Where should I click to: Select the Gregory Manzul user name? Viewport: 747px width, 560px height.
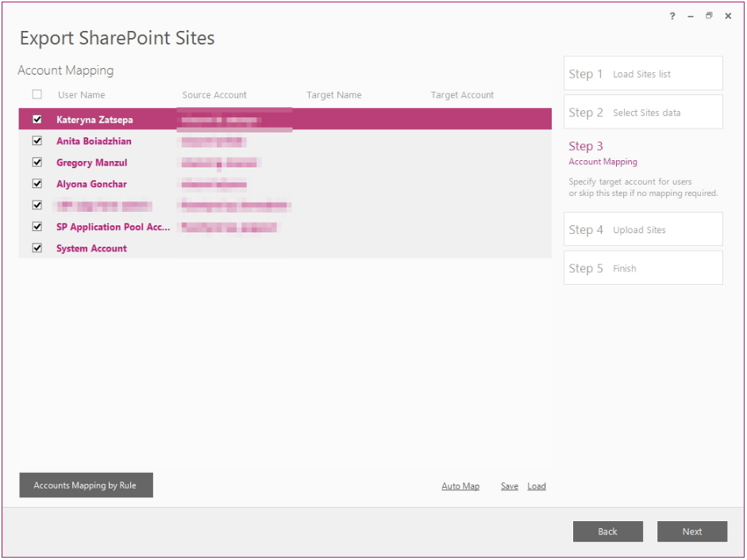91,163
